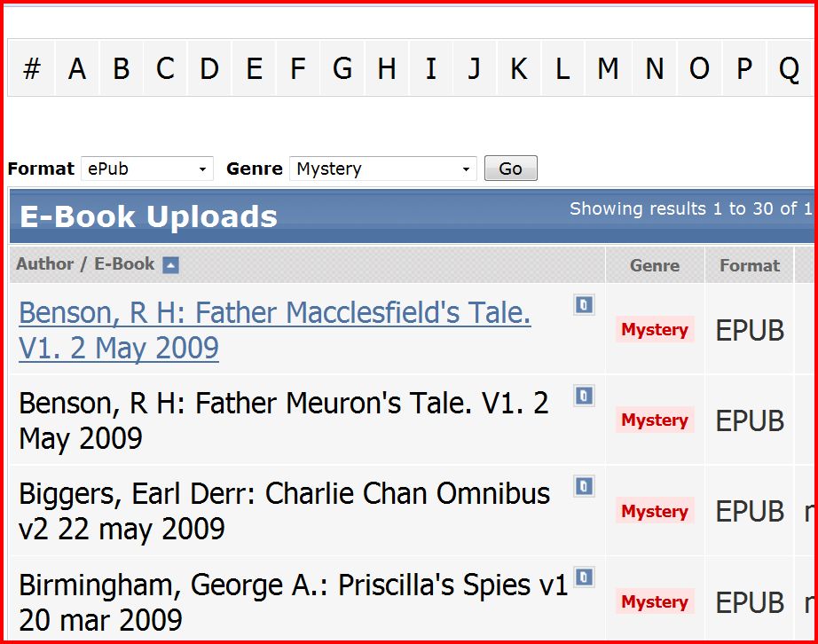This screenshot has height=644, width=818.
Task: Sort by Format column header
Action: click(750, 265)
